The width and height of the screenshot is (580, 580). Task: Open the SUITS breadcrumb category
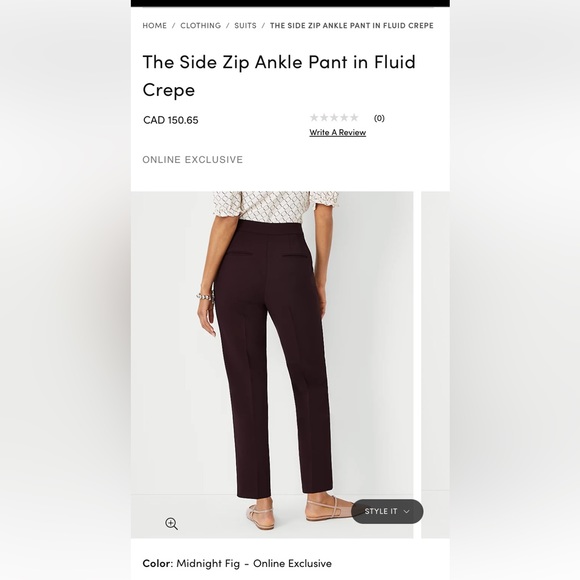pyautogui.click(x=245, y=26)
